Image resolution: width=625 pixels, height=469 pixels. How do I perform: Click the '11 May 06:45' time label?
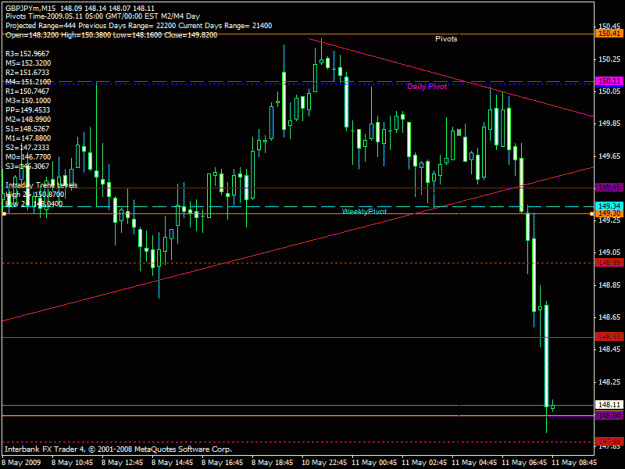pyautogui.click(x=525, y=462)
